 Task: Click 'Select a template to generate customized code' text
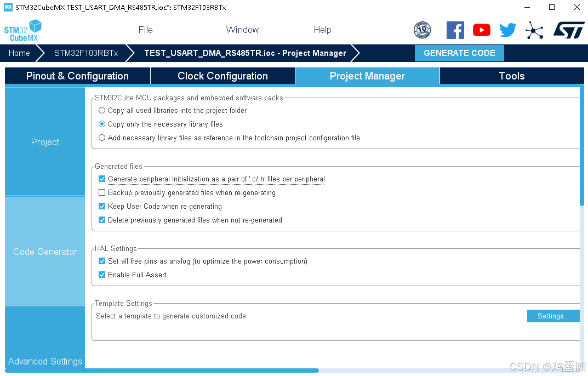pyautogui.click(x=170, y=316)
